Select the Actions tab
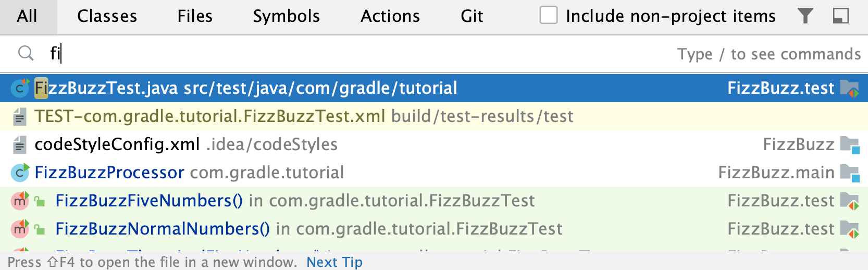The width and height of the screenshot is (868, 270). coord(390,16)
